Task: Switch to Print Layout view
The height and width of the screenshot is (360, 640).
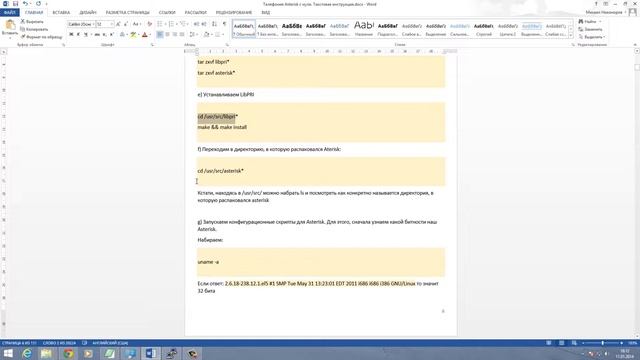Action: click(x=562, y=343)
